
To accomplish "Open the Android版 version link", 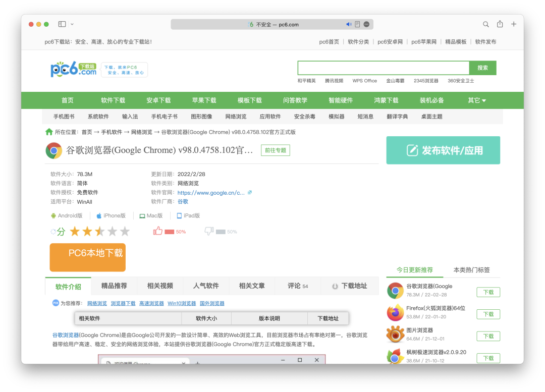I will (x=67, y=215).
